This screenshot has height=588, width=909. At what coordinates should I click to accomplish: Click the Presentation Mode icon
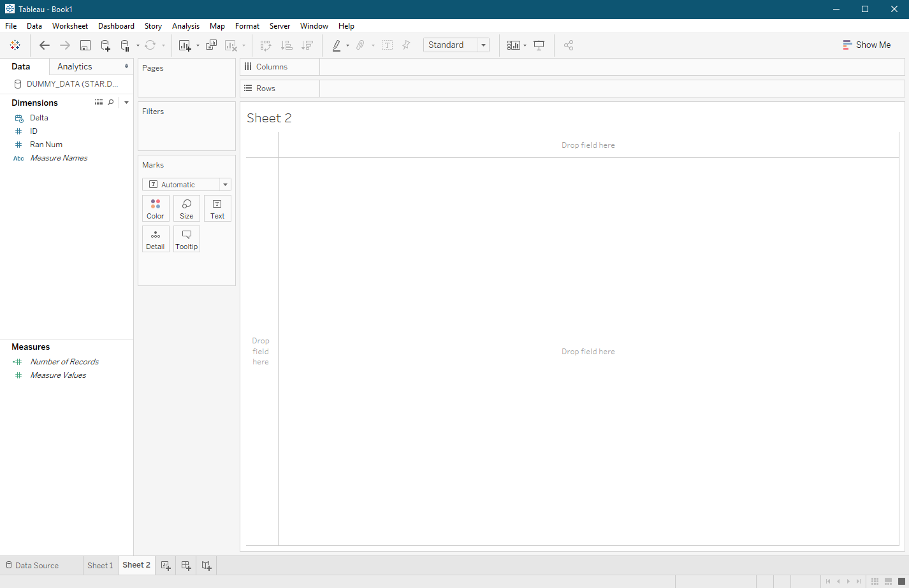pos(539,45)
